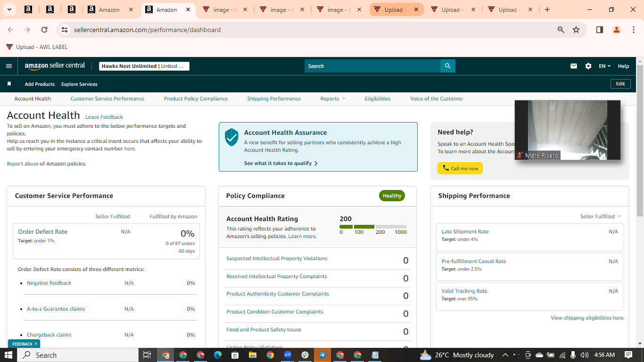Open the Windows notification center icon
This screenshot has width=644, height=362.
coord(628,355)
